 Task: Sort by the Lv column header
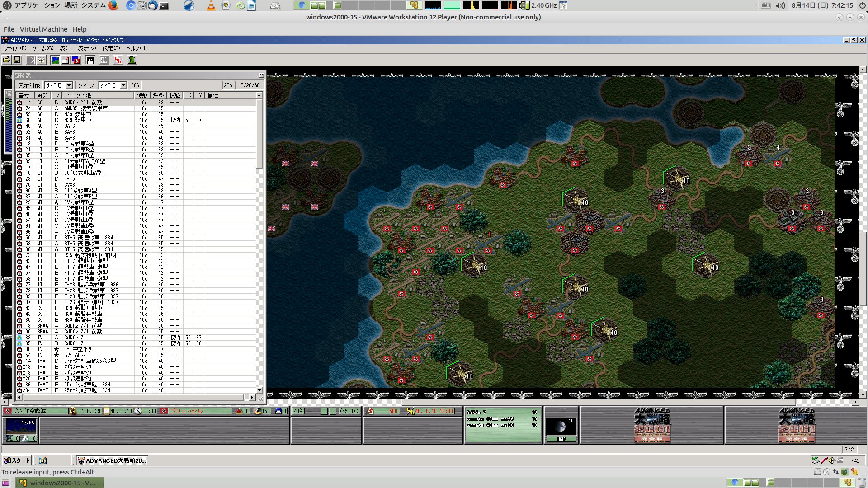(56, 95)
